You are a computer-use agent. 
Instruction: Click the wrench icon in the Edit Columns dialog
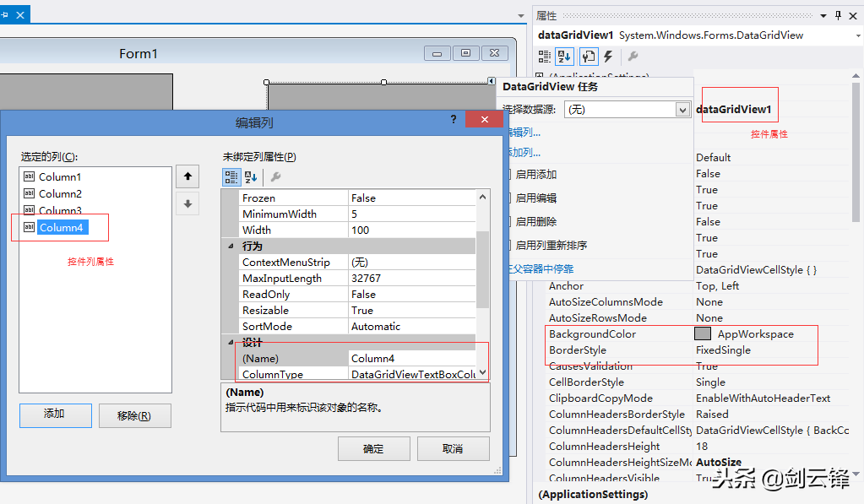tap(276, 176)
